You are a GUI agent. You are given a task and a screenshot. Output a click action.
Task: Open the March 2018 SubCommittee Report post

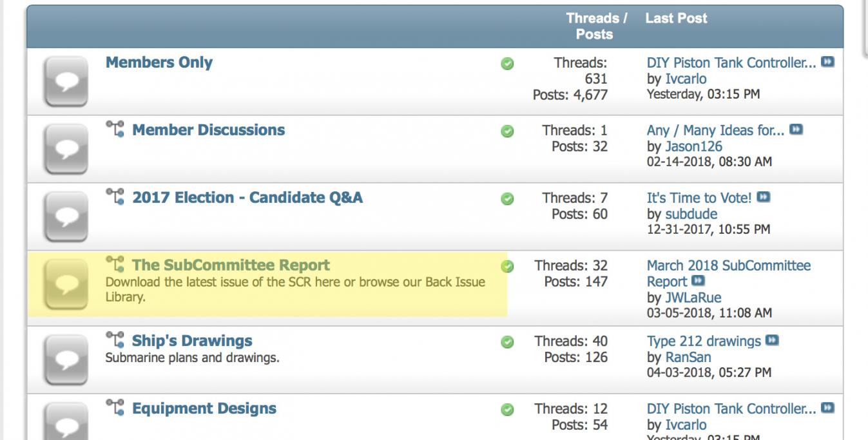point(728,266)
